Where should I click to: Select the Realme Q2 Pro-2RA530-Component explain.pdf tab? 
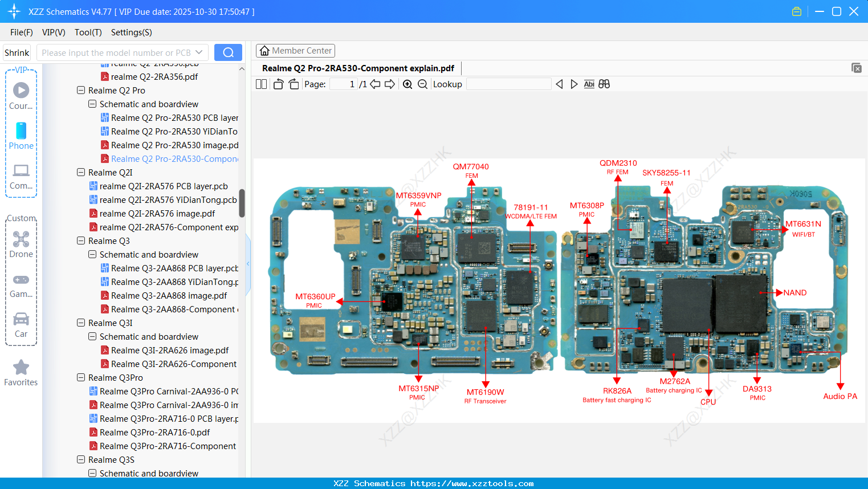[358, 68]
